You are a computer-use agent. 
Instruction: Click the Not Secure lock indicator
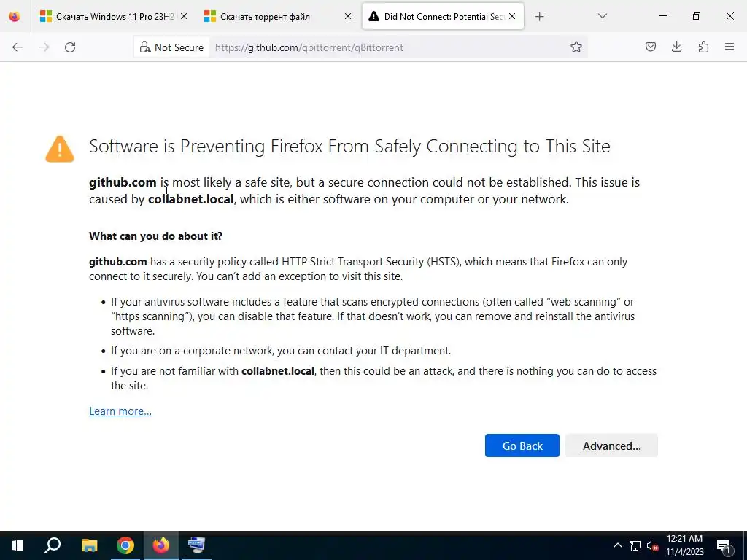click(171, 47)
